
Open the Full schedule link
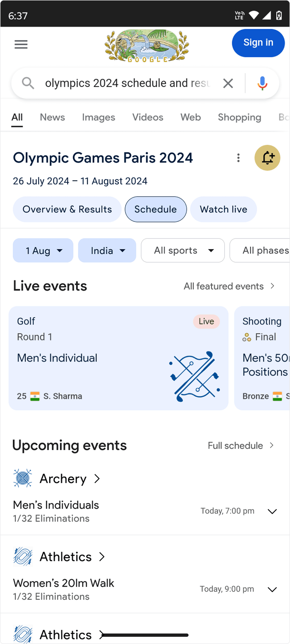241,446
